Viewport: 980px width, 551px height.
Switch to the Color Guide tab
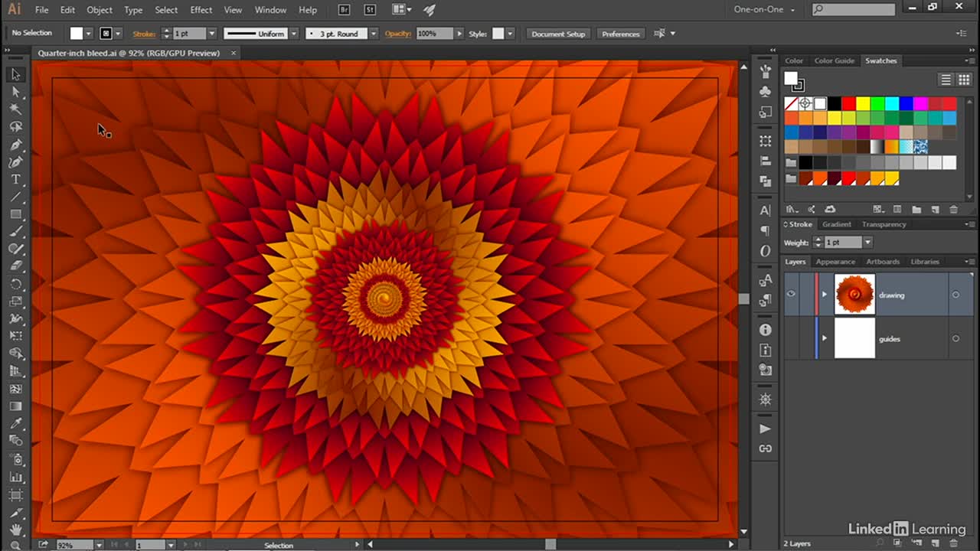pyautogui.click(x=834, y=60)
